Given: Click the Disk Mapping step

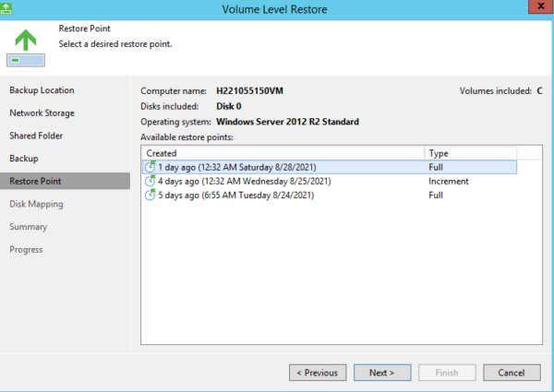Looking at the screenshot, I should coord(37,204).
